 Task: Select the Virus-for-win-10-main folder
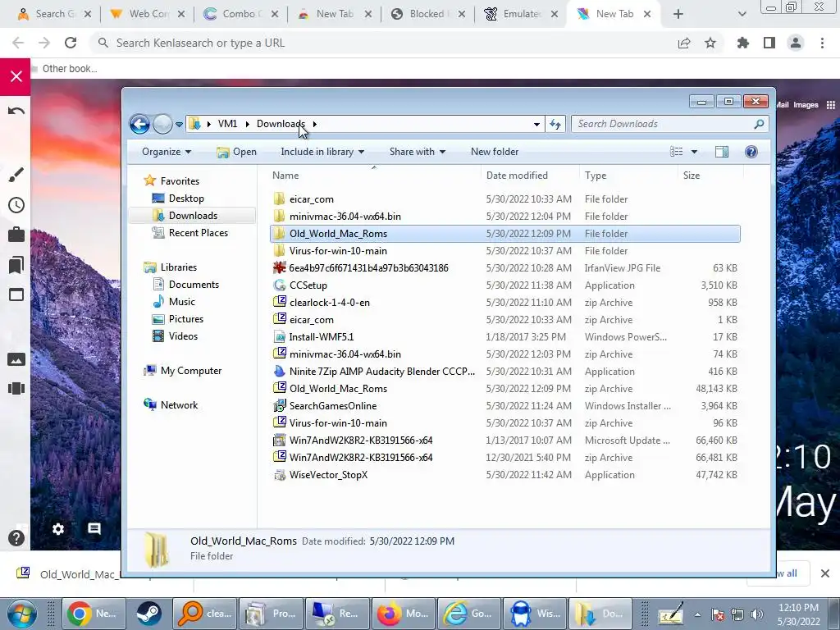pos(504,251)
